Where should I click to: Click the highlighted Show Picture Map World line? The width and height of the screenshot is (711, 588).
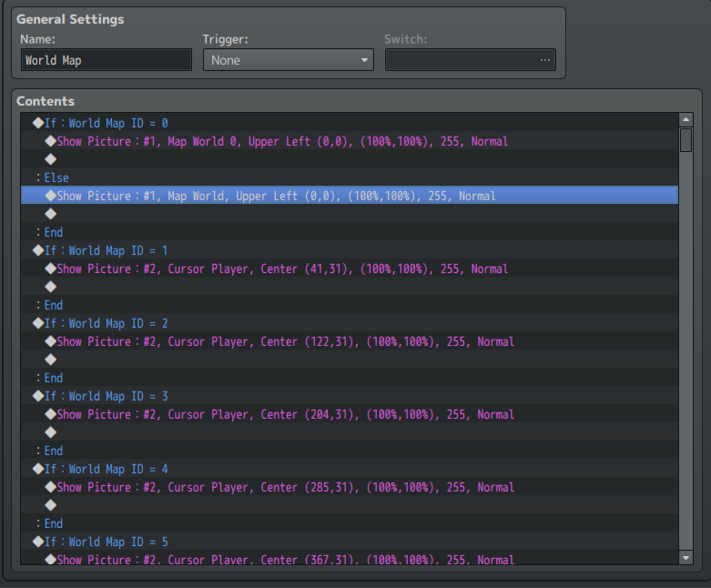(276, 196)
